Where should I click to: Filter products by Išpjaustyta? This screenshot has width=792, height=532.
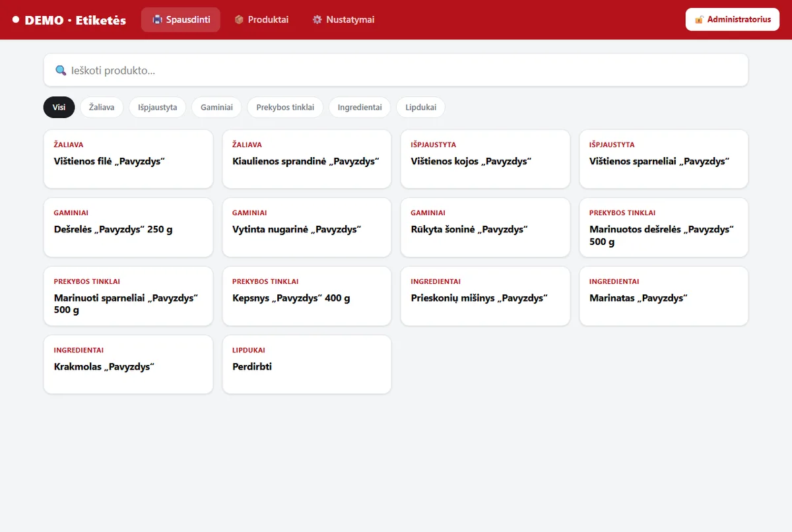pos(158,107)
